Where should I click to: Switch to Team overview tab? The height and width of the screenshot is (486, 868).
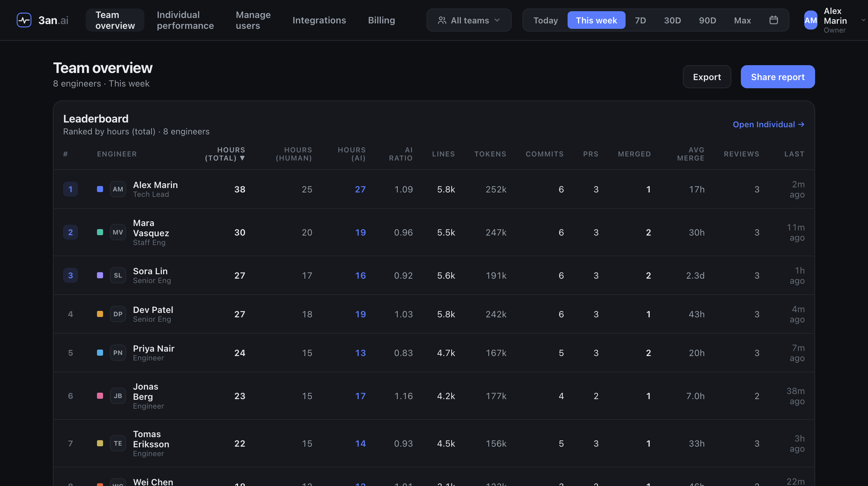115,20
